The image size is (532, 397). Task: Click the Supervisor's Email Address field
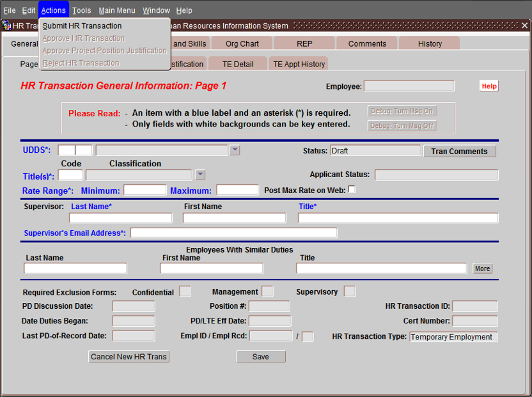(x=234, y=233)
